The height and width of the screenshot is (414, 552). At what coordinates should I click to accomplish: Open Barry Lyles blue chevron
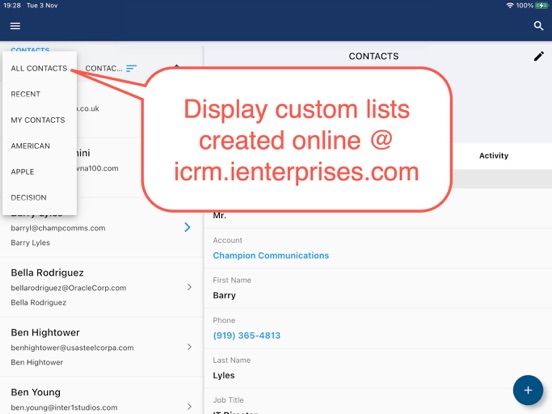pos(188,227)
